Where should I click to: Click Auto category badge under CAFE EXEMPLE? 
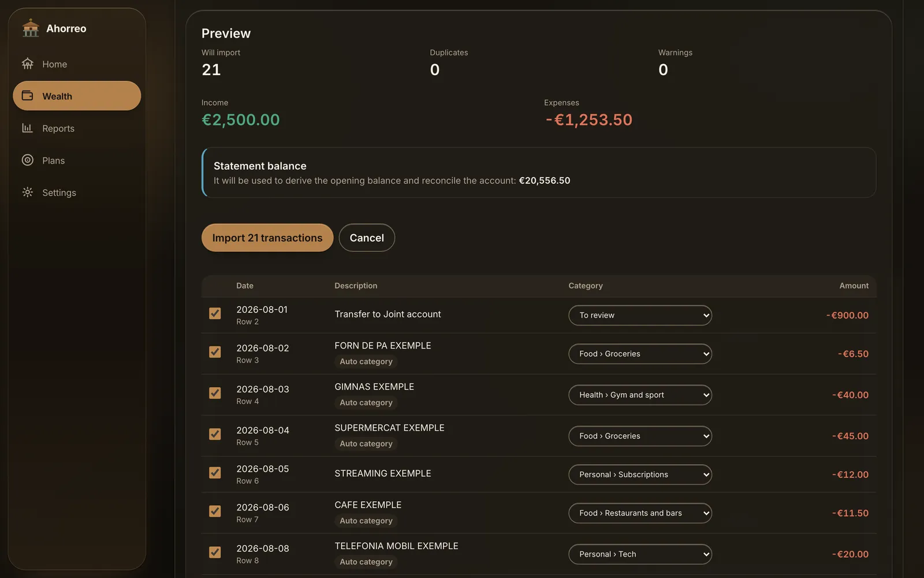[366, 521]
